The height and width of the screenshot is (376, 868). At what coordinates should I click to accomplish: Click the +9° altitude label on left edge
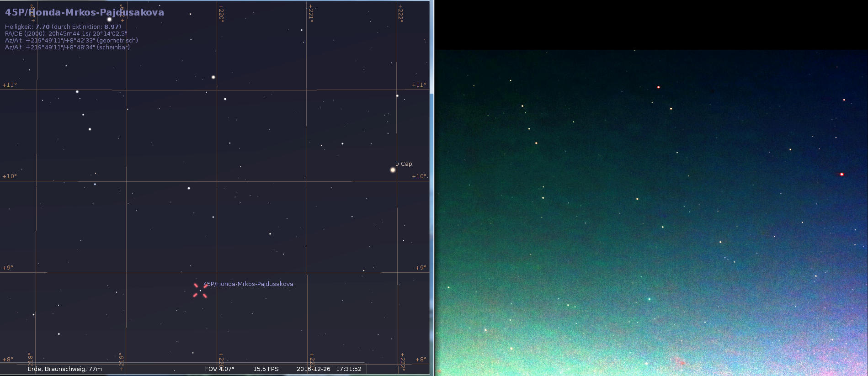coord(8,268)
